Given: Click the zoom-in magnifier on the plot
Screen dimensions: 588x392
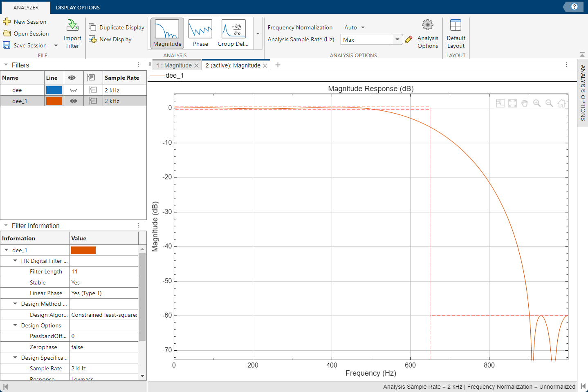Looking at the screenshot, I should pyautogui.click(x=537, y=103).
